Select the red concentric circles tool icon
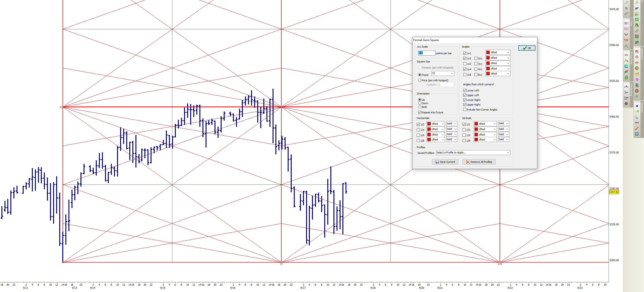This screenshot has width=644, height=292. [637, 57]
